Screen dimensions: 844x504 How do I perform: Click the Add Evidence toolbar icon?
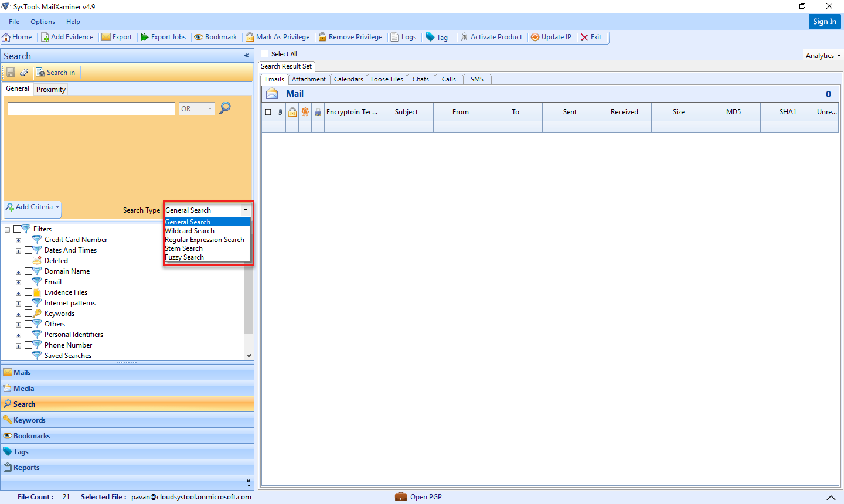[67, 36]
